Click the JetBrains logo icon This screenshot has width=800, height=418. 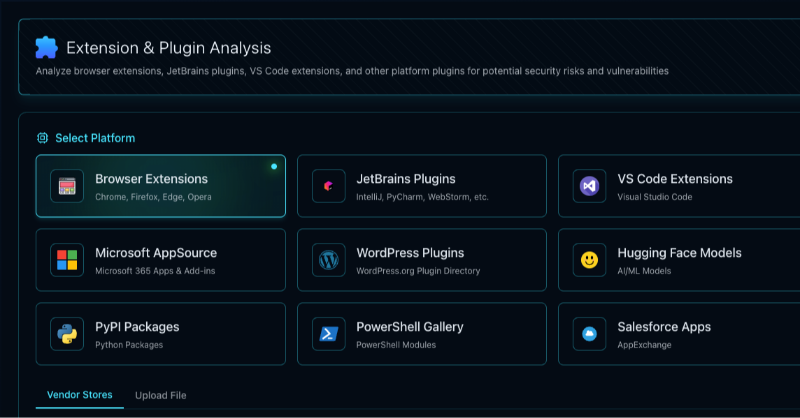(x=329, y=186)
